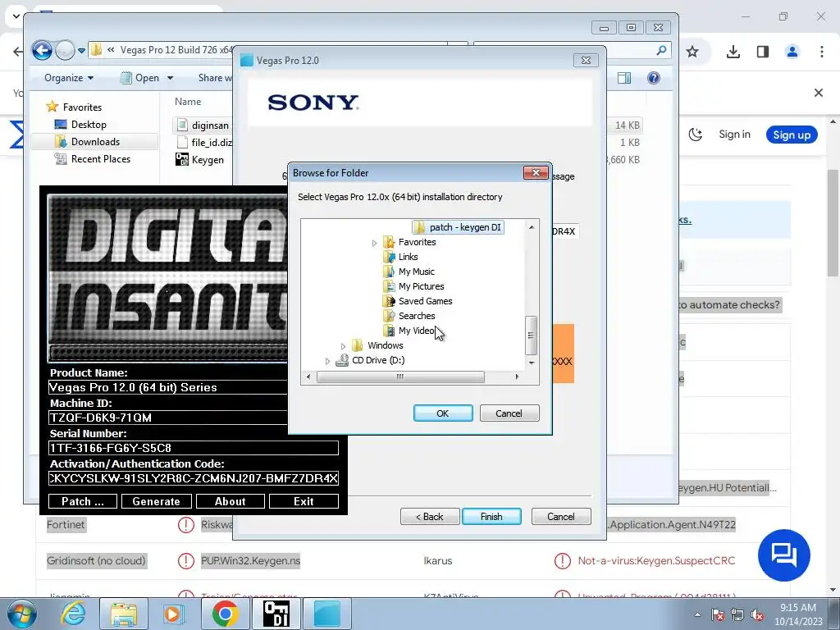Image resolution: width=840 pixels, height=630 pixels.
Task: Open Explorer help question mark icon
Action: point(654,78)
